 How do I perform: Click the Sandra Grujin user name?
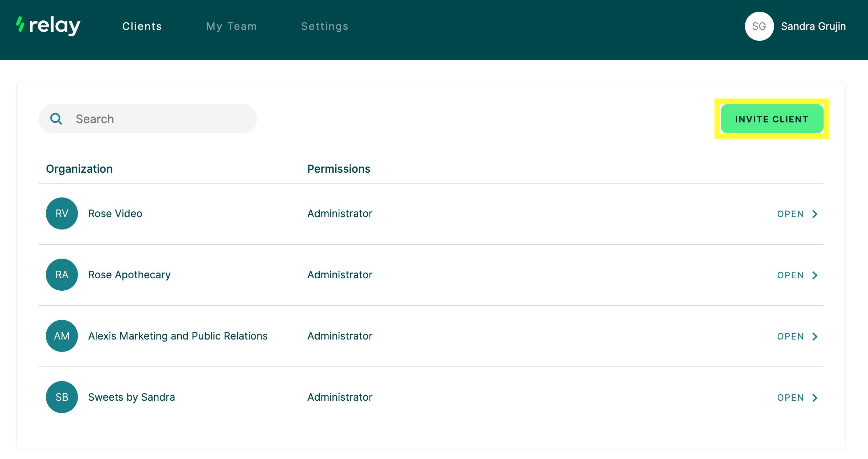coord(813,26)
